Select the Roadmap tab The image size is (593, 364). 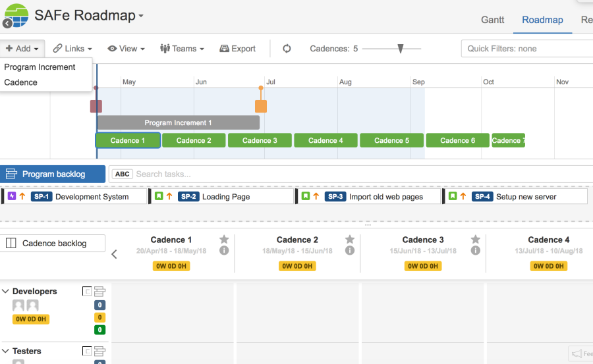(x=542, y=20)
